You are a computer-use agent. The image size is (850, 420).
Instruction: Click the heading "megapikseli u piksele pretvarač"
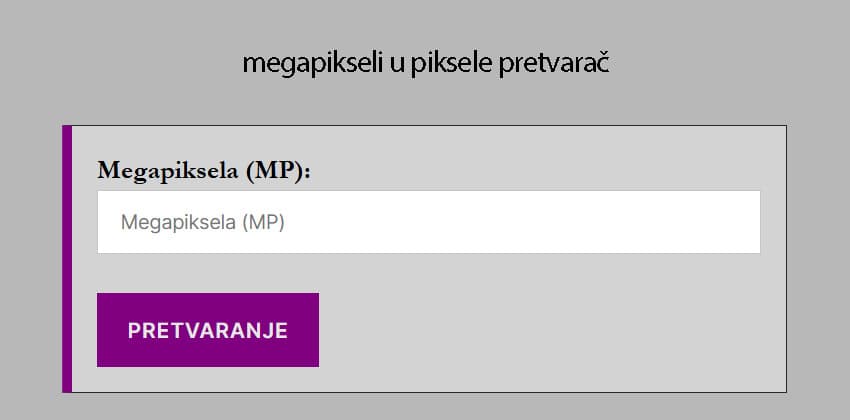point(425,64)
